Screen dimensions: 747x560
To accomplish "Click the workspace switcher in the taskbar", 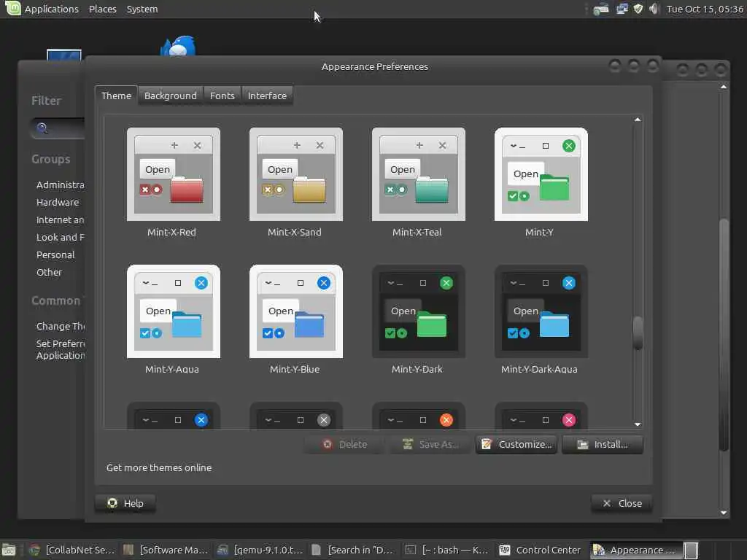I will pos(691,550).
